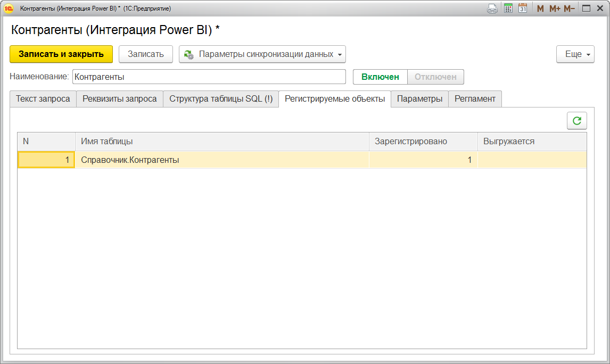The image size is (610, 364).
Task: Click the Записать button
Action: click(x=145, y=54)
